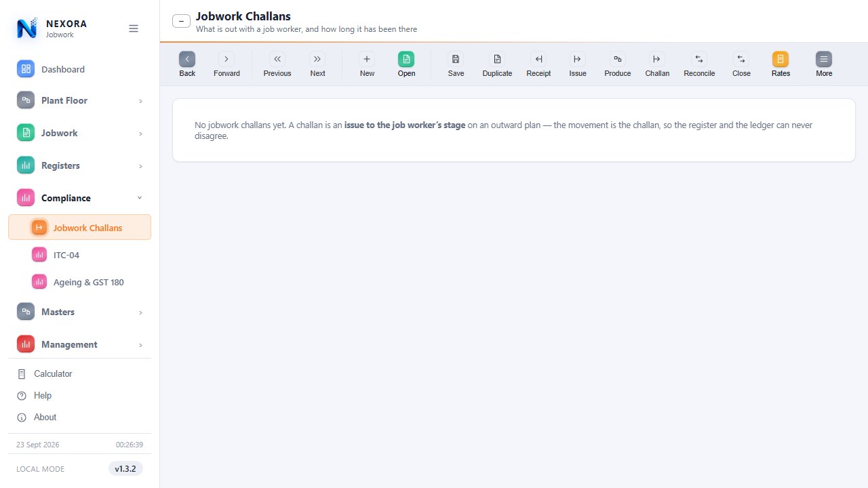Open Ageing & GST 180 page
The width and height of the screenshot is (868, 488).
pyautogui.click(x=79, y=282)
